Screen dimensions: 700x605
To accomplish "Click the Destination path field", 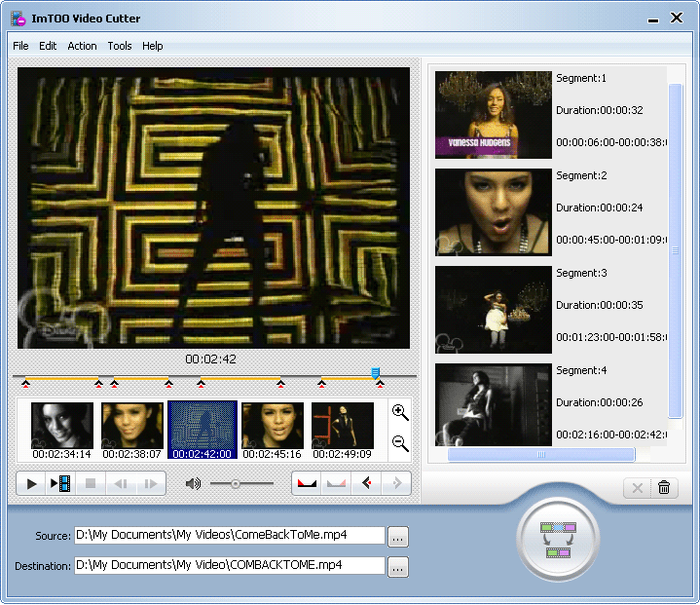I will 230,566.
